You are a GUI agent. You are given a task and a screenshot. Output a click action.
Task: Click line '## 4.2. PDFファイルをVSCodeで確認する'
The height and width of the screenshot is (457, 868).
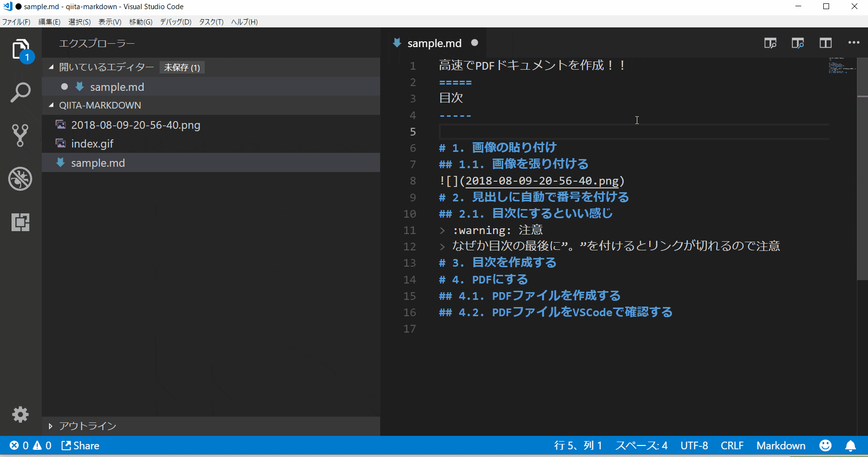(x=556, y=312)
